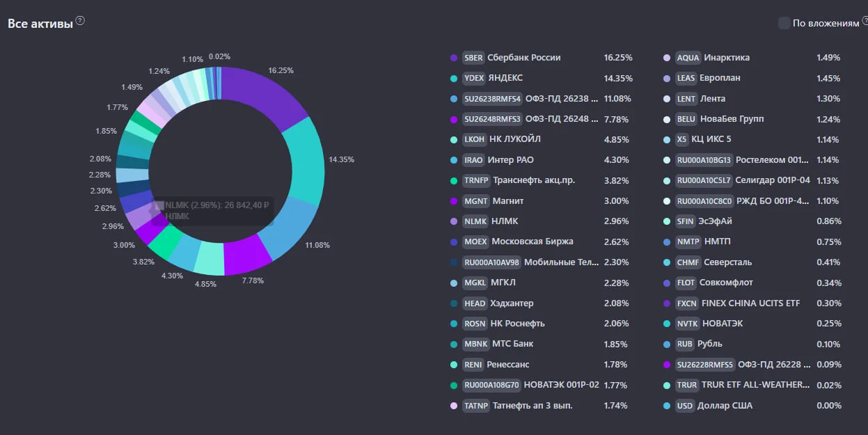The width and height of the screenshot is (868, 435).
Task: Select the text Все активы heading
Action: click(40, 24)
